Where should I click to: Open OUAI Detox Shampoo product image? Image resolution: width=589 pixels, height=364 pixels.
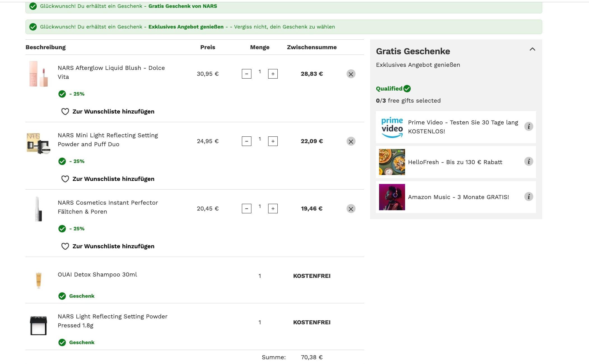(38, 280)
